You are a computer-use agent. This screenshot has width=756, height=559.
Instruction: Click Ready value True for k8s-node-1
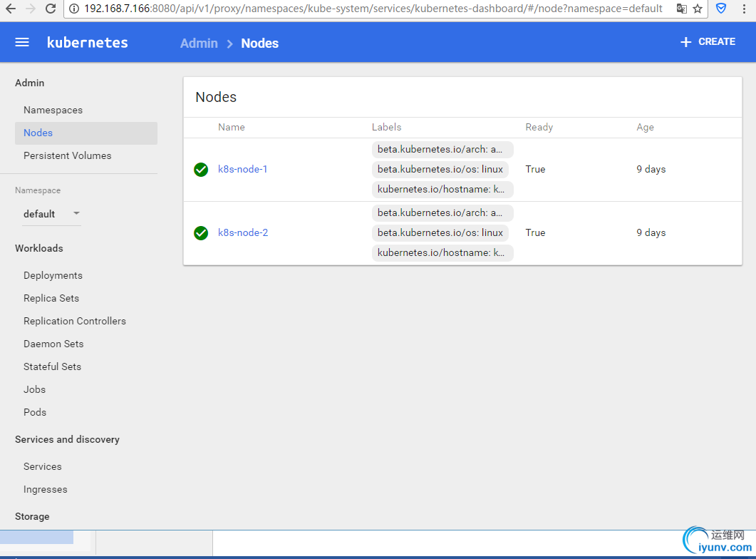click(535, 169)
